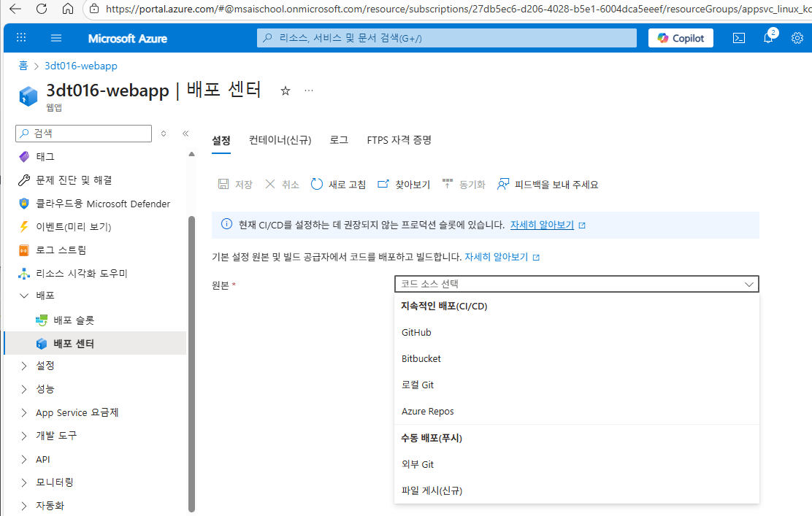Switch to the 컨테이너(신규) tab
Screen dimensions: 812x516
click(280, 140)
